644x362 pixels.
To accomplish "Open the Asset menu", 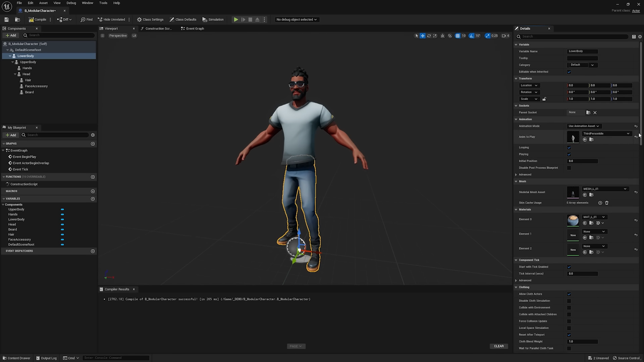I will pos(43,3).
